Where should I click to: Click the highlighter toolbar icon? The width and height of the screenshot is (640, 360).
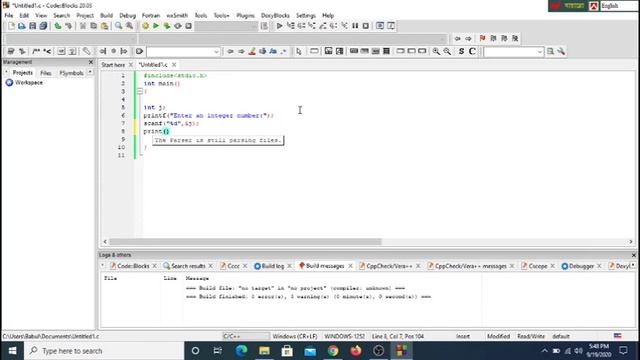click(x=252, y=51)
